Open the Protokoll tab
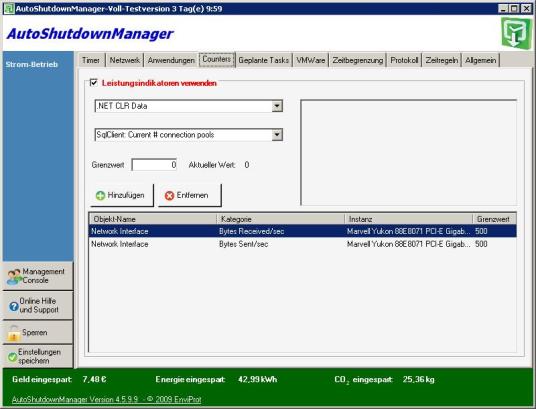Image resolution: width=536 pixels, height=409 pixels. [x=404, y=60]
